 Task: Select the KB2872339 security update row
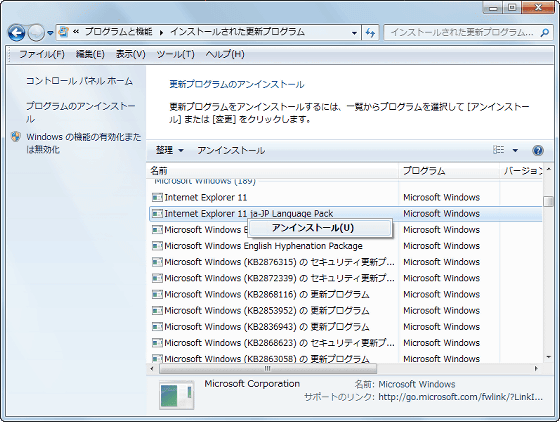point(346,278)
